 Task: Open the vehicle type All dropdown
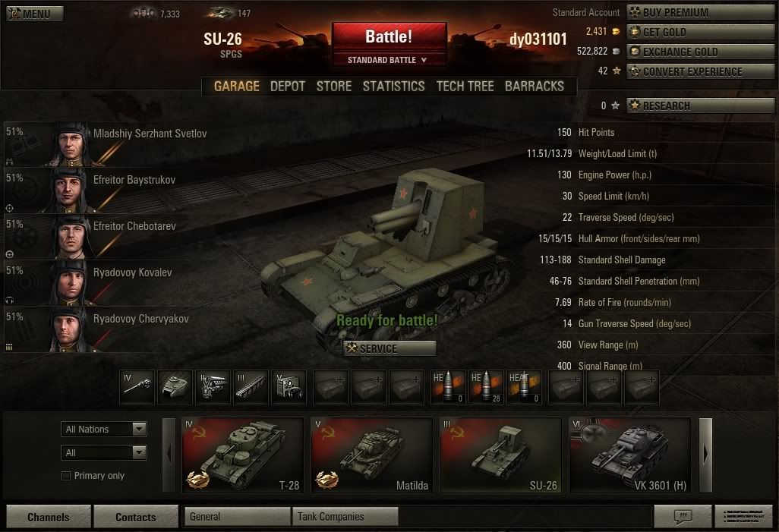(x=104, y=452)
